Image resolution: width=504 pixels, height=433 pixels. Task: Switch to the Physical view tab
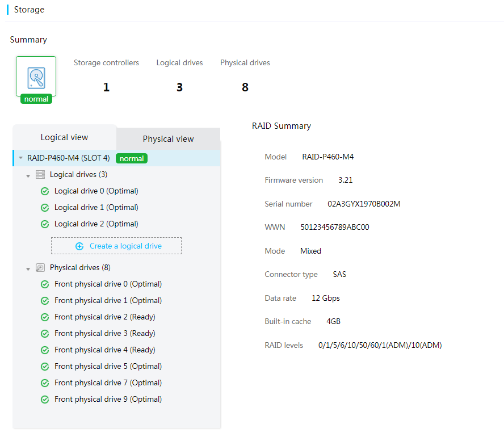pos(168,139)
